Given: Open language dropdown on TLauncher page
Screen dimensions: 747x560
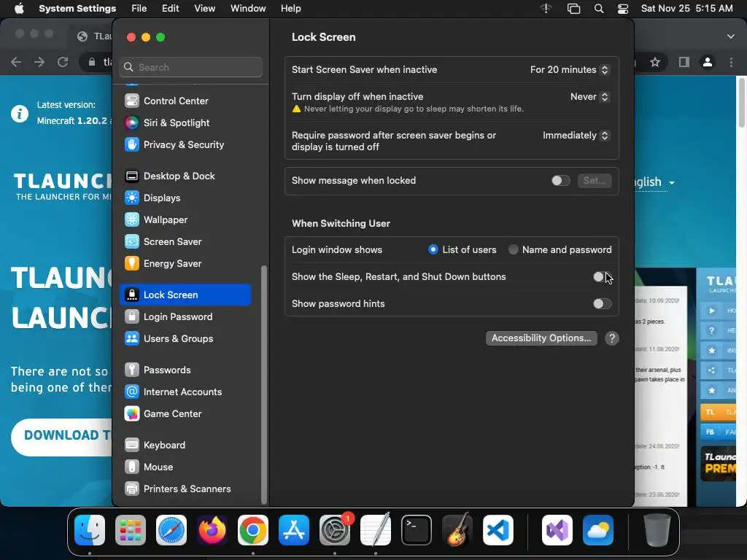Looking at the screenshot, I should pos(654,182).
